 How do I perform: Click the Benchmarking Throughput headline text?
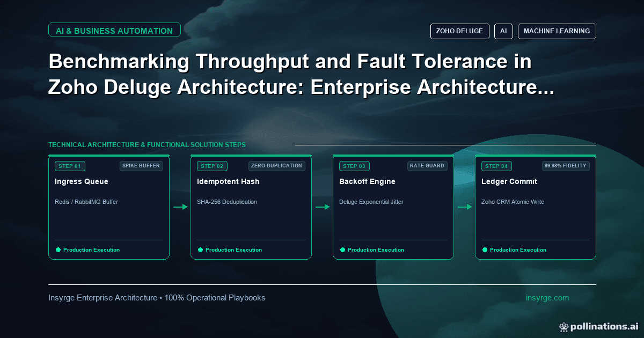(x=302, y=74)
